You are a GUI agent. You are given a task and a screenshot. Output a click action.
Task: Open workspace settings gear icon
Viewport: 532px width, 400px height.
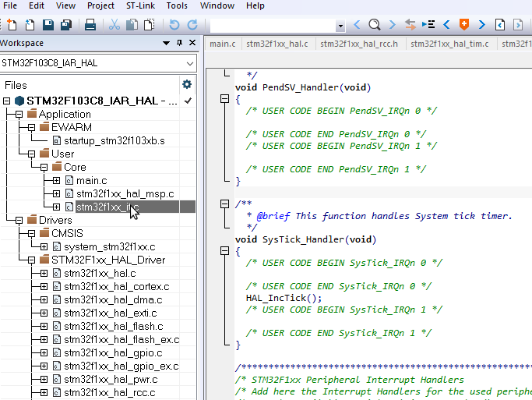187,84
